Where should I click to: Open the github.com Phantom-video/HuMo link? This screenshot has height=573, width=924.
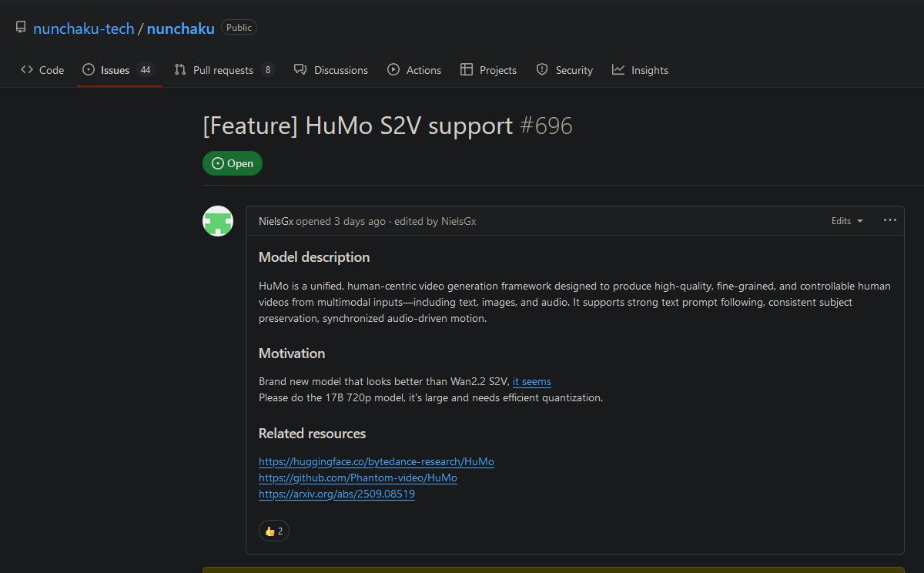pyautogui.click(x=358, y=477)
